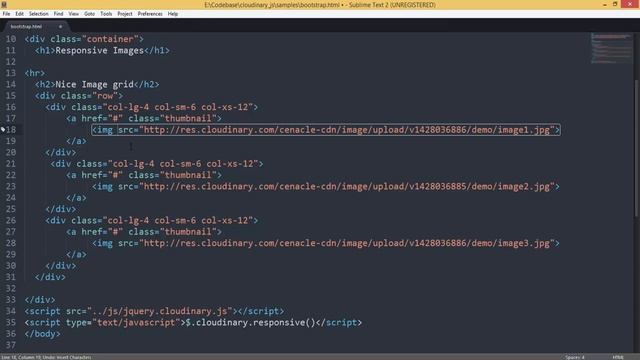Click the line and column status text
Image resolution: width=640 pixels, height=360 pixels.
click(x=46, y=357)
